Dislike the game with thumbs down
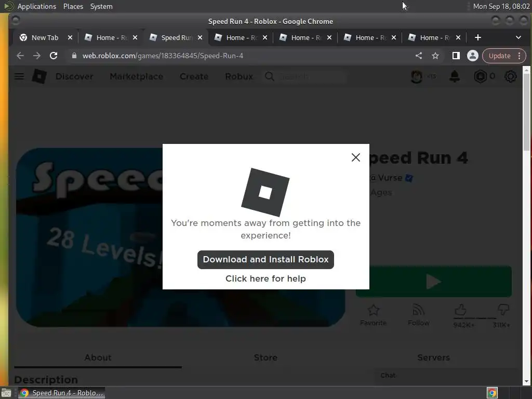 coord(503,309)
